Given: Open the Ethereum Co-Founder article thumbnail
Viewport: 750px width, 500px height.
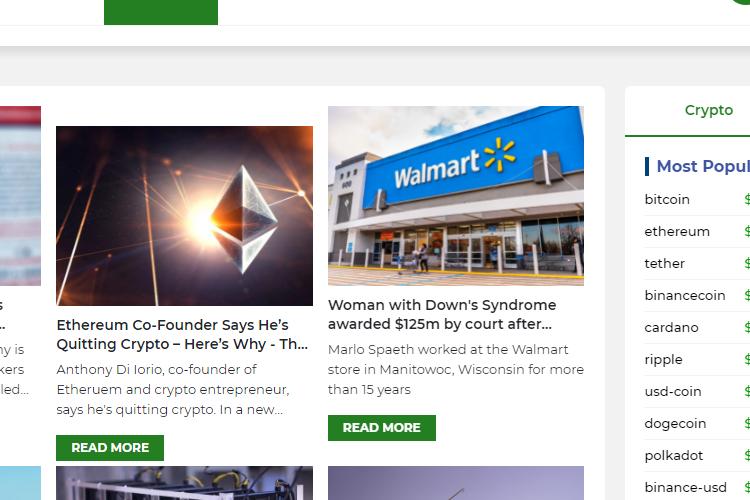Looking at the screenshot, I should click(185, 216).
